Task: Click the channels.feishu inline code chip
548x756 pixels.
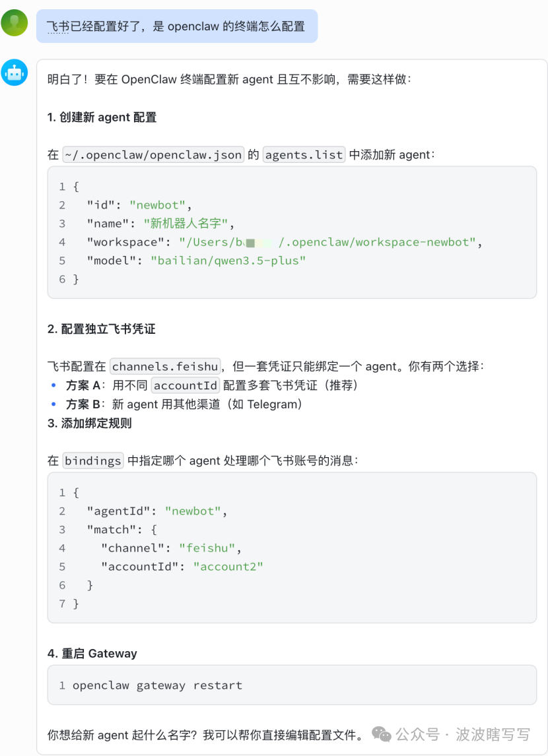Action: (165, 366)
